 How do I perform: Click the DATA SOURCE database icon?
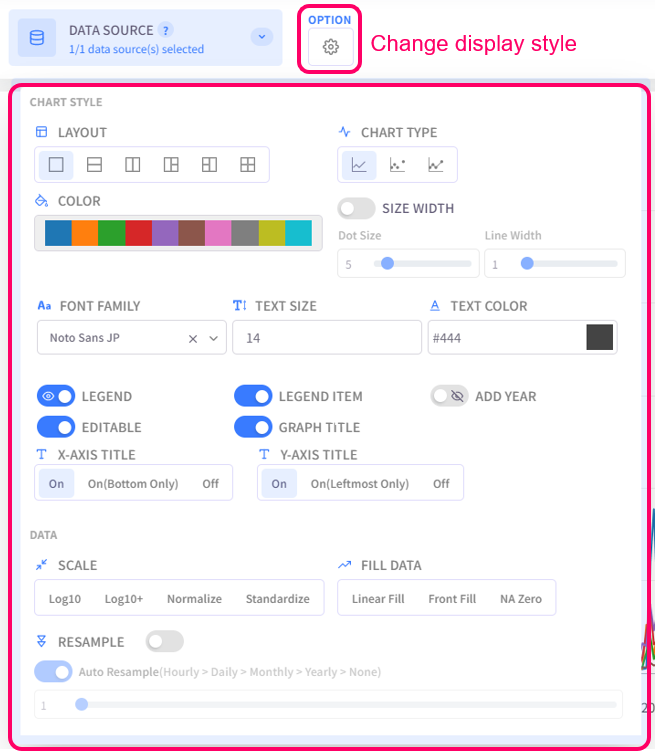tap(37, 38)
